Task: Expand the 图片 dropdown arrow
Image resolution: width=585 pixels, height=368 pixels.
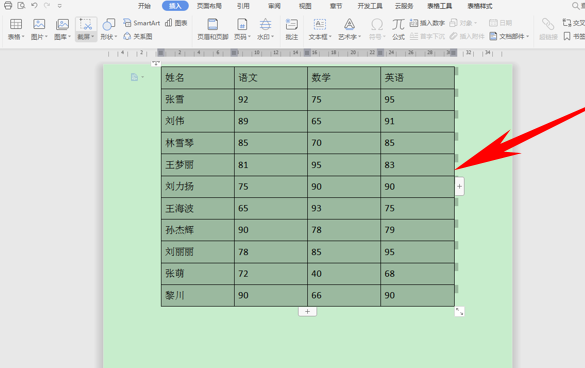Action: coord(46,37)
